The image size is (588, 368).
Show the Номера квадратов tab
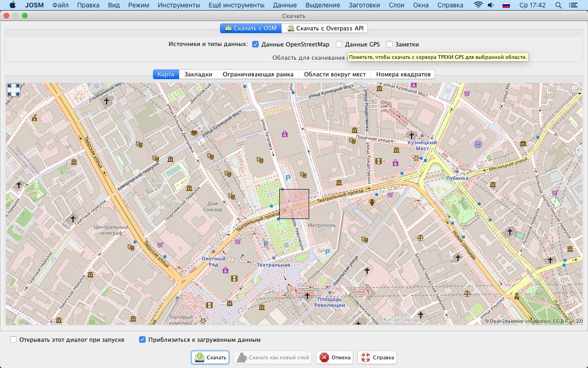tap(403, 74)
